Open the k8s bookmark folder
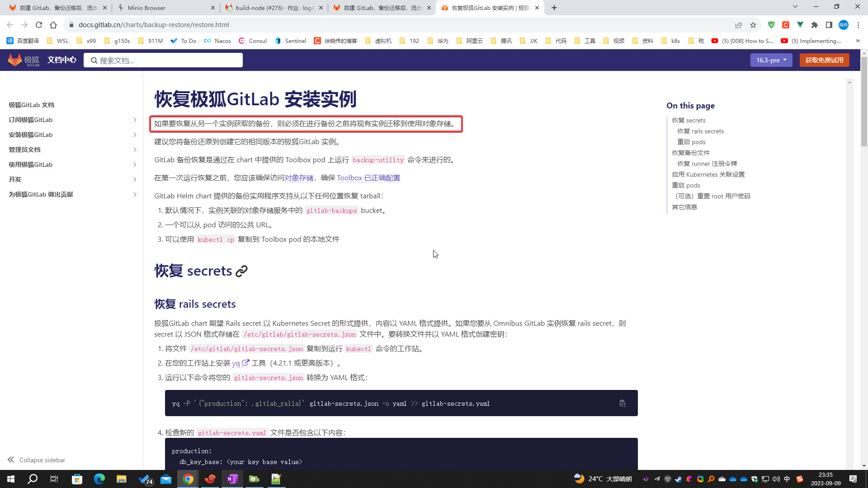This screenshot has width=868, height=488. [670, 41]
